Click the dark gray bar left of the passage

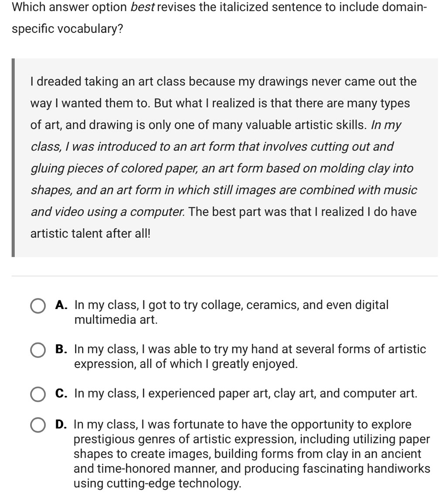pyautogui.click(x=13, y=158)
